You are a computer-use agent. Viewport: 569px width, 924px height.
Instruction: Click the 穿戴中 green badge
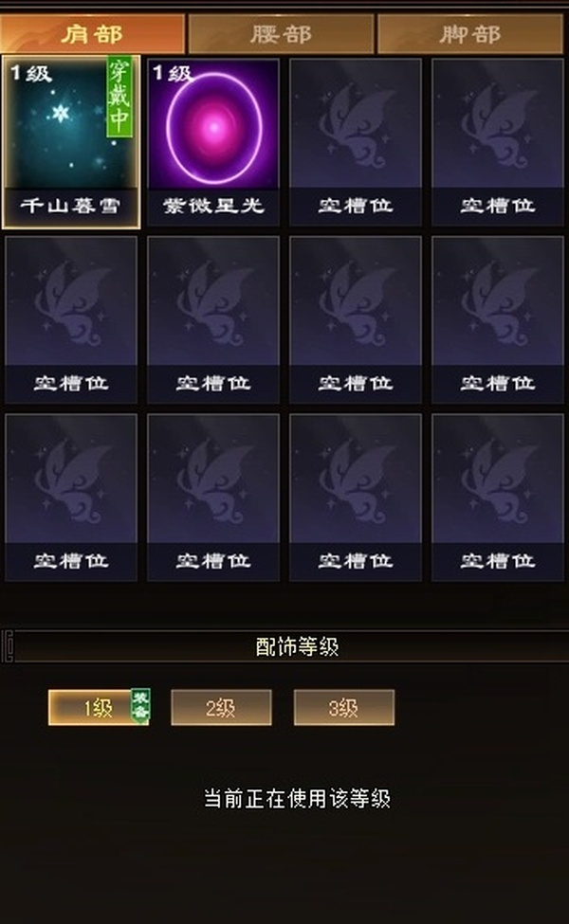coord(119,98)
